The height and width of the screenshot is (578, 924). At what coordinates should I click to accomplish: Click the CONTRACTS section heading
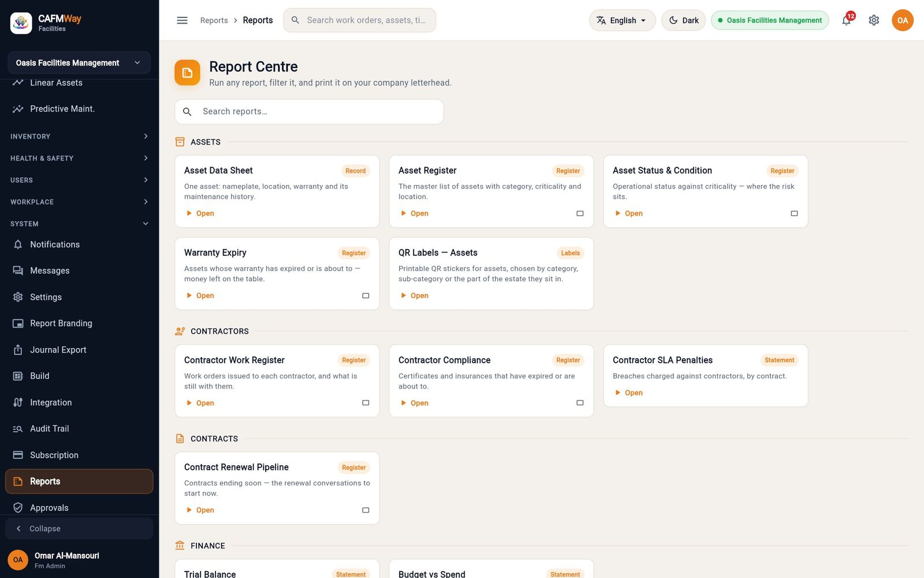(214, 439)
